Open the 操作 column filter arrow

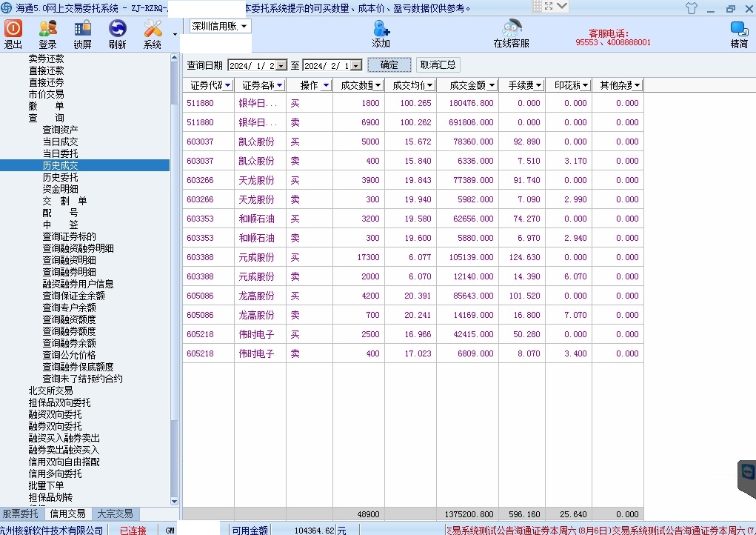click(x=326, y=85)
